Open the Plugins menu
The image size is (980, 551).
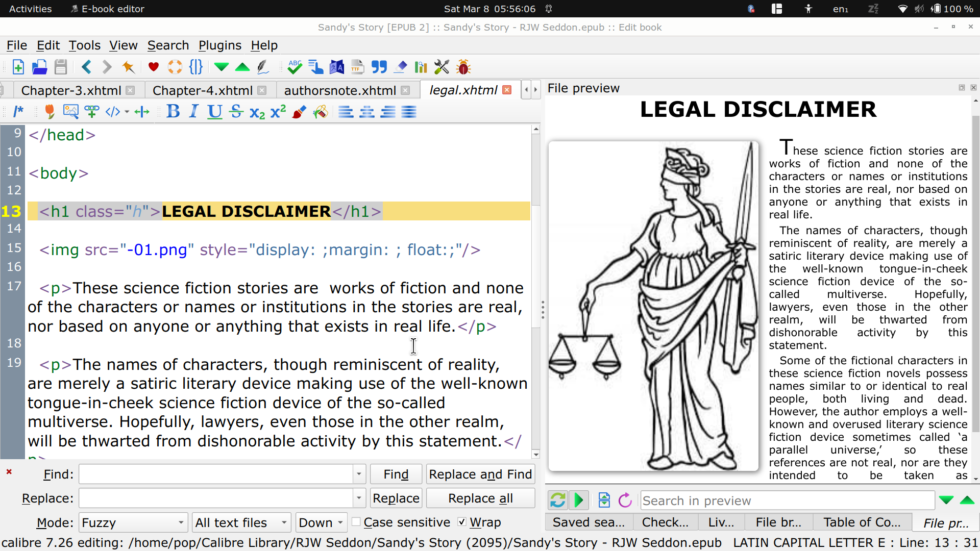[219, 45]
